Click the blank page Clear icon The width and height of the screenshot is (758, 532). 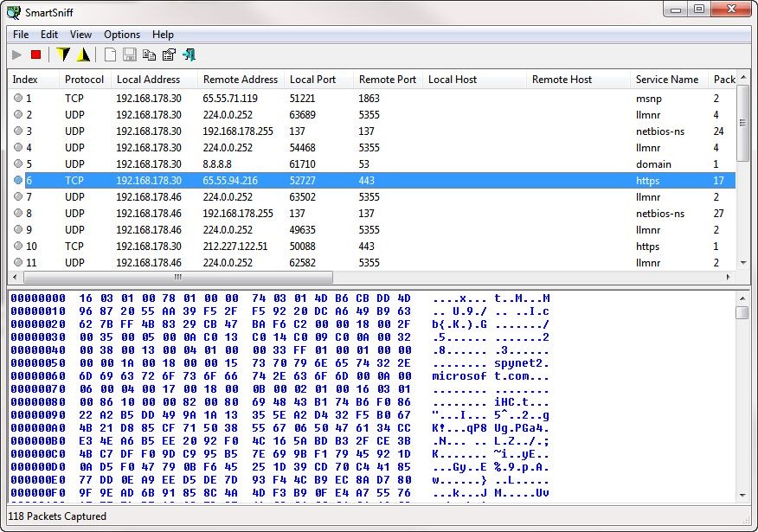(x=110, y=55)
